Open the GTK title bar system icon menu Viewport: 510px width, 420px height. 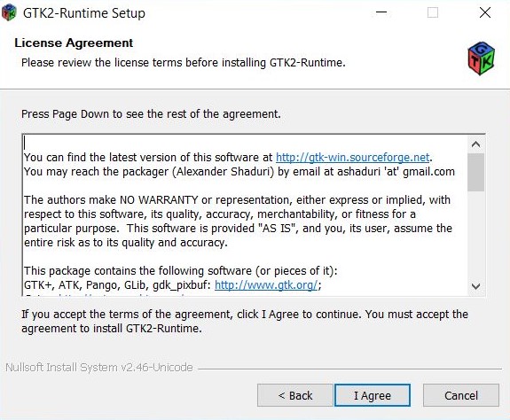pos(9,12)
